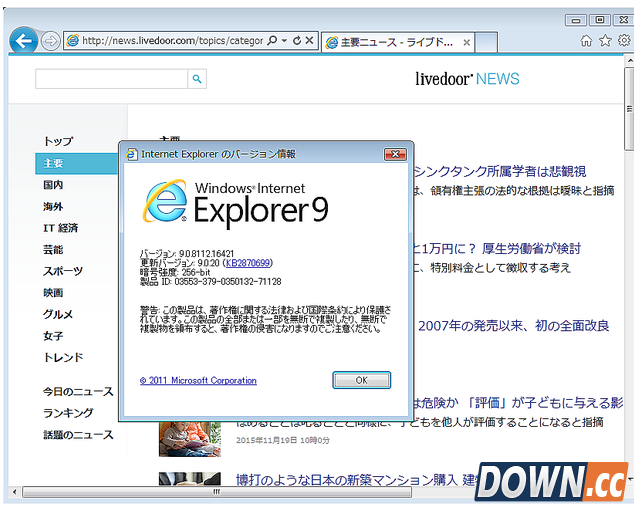This screenshot has width=634, height=507.
Task: Click the livedoor search magnifier button
Action: pyautogui.click(x=197, y=79)
